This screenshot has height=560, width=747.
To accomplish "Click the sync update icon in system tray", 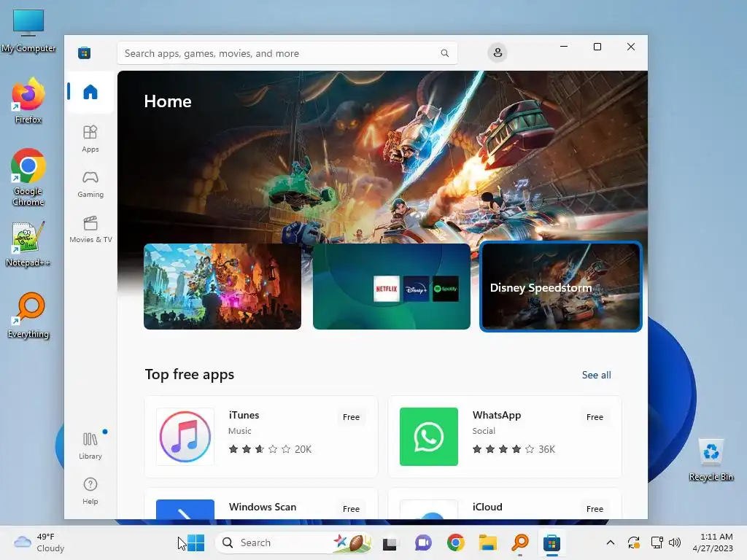I will 634,542.
